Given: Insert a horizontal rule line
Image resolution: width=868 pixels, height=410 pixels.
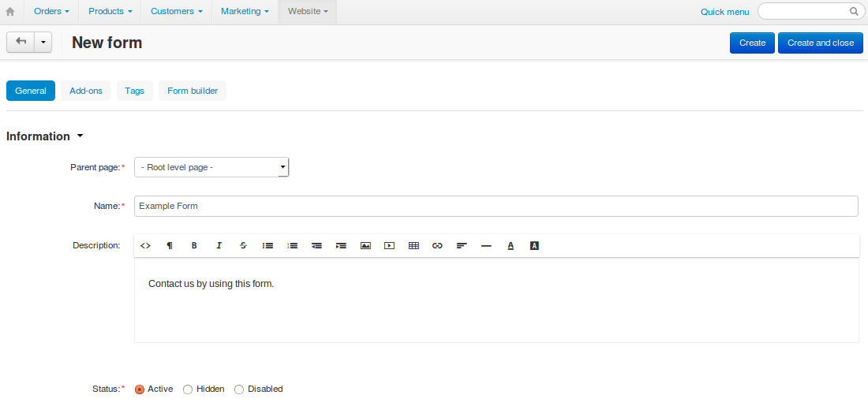Looking at the screenshot, I should point(486,246).
